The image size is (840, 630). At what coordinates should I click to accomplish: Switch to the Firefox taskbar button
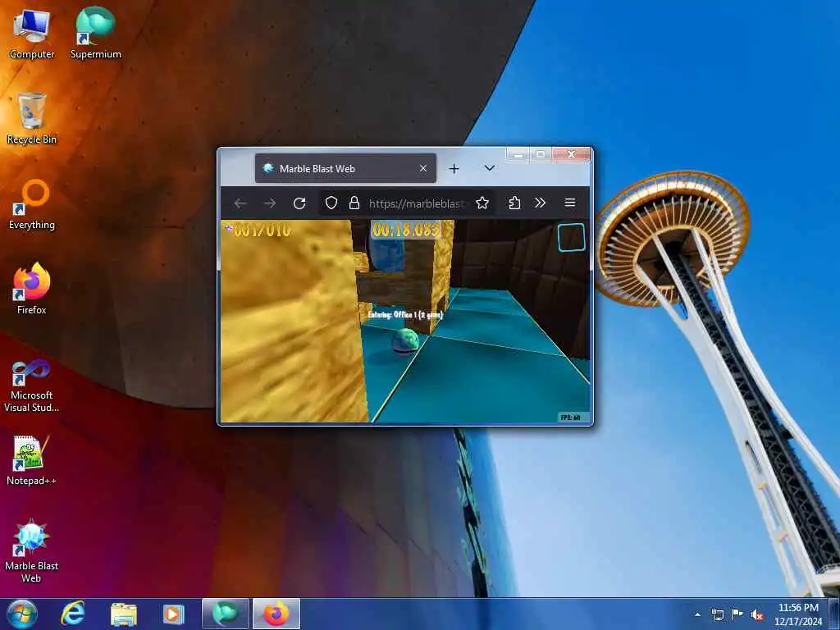(x=276, y=614)
